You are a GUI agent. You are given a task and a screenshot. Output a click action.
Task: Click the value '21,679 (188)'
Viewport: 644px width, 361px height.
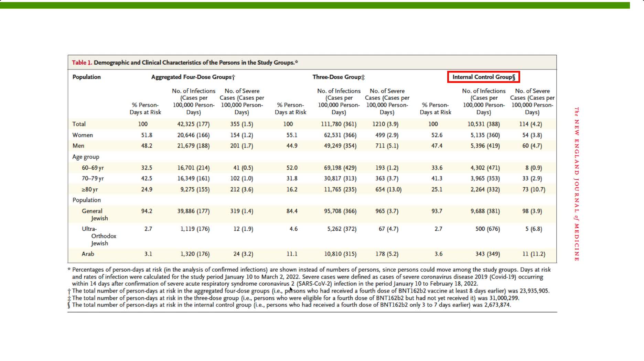point(193,146)
